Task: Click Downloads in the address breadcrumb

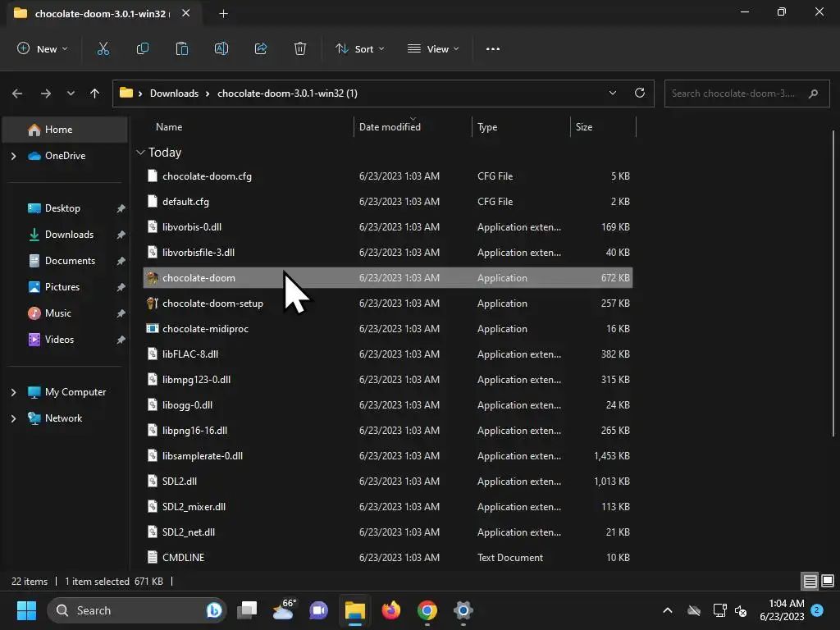Action: (174, 94)
